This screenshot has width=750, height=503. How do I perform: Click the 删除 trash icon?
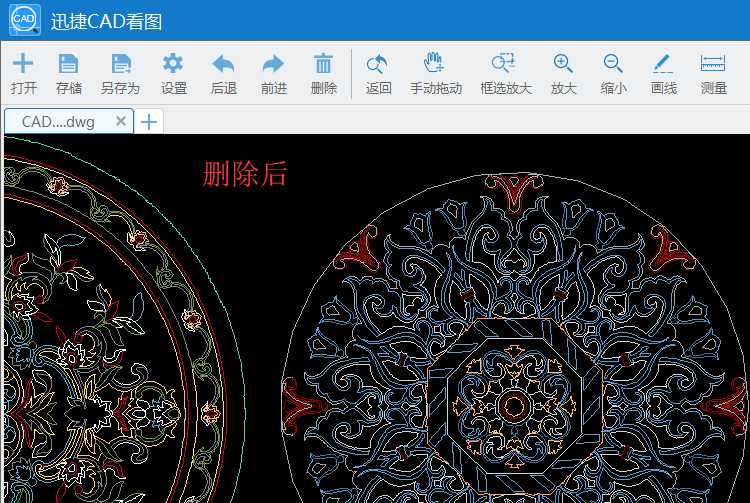click(x=323, y=64)
